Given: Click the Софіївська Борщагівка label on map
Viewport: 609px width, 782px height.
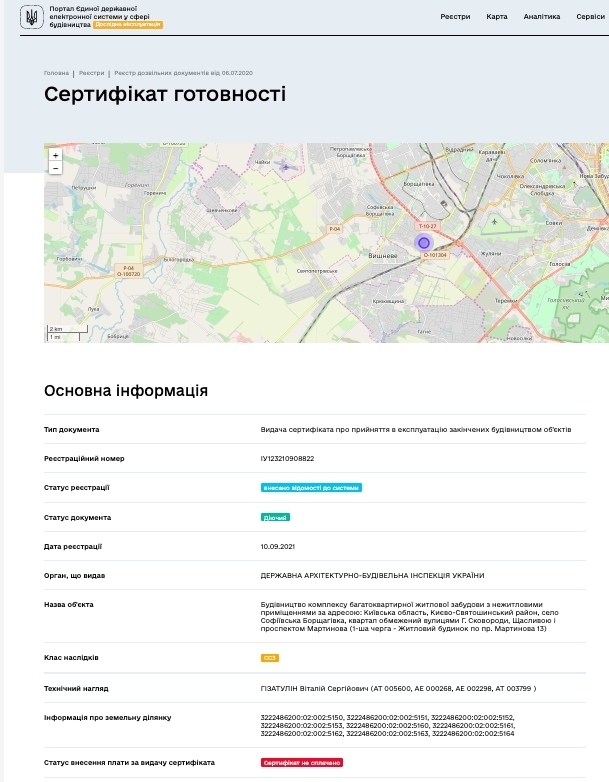Looking at the screenshot, I should click(380, 210).
